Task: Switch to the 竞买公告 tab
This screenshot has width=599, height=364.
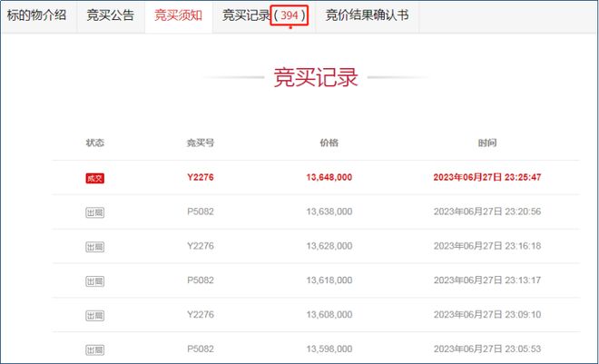Action: (x=109, y=15)
